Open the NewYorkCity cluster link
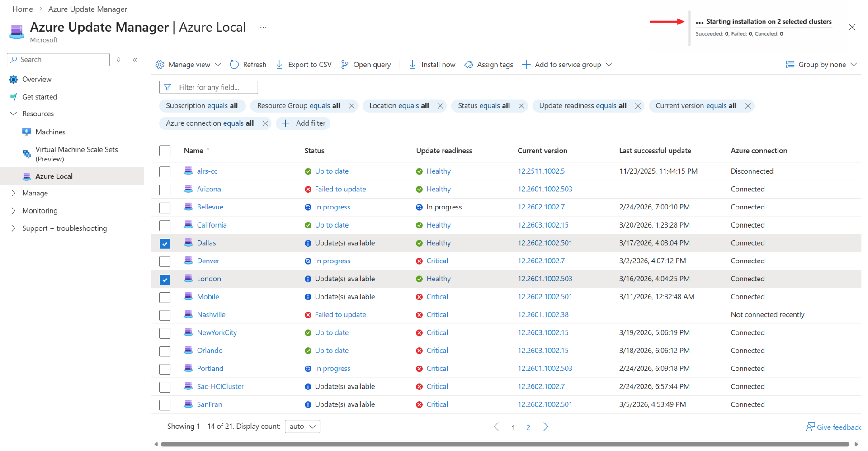The height and width of the screenshot is (451, 868). pyautogui.click(x=217, y=333)
